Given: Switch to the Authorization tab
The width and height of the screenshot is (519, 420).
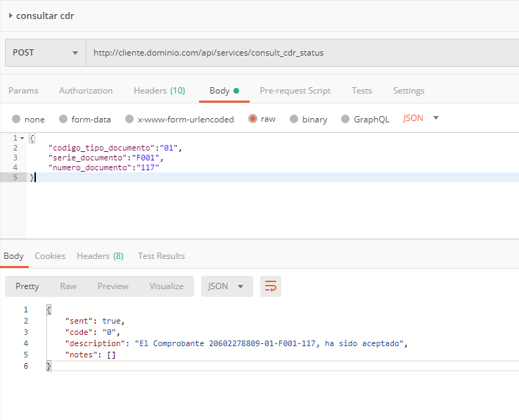Looking at the screenshot, I should [86, 91].
